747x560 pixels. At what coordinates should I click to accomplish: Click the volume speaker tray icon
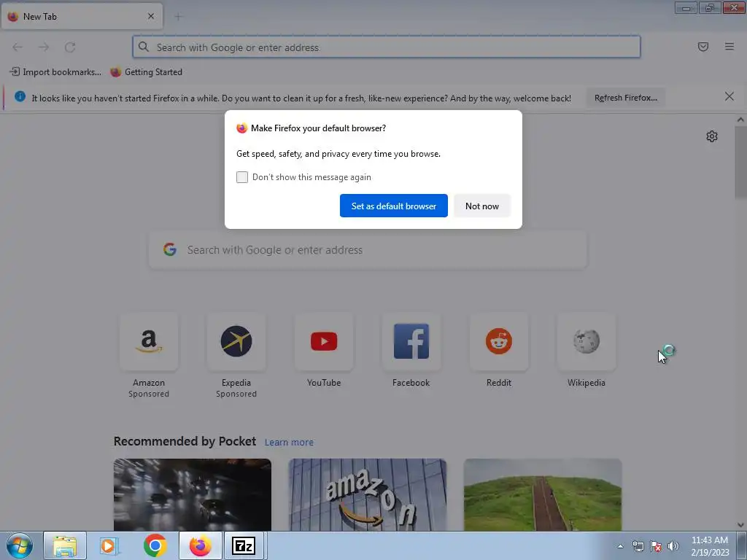[x=673, y=546]
